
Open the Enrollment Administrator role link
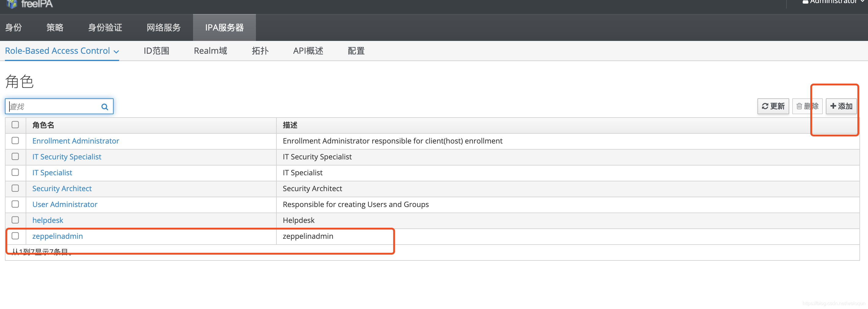[x=76, y=141]
